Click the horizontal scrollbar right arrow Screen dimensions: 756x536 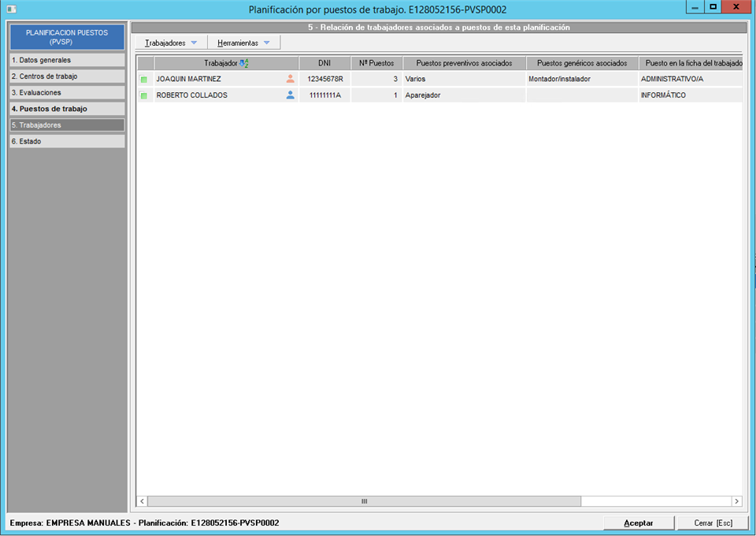click(736, 501)
